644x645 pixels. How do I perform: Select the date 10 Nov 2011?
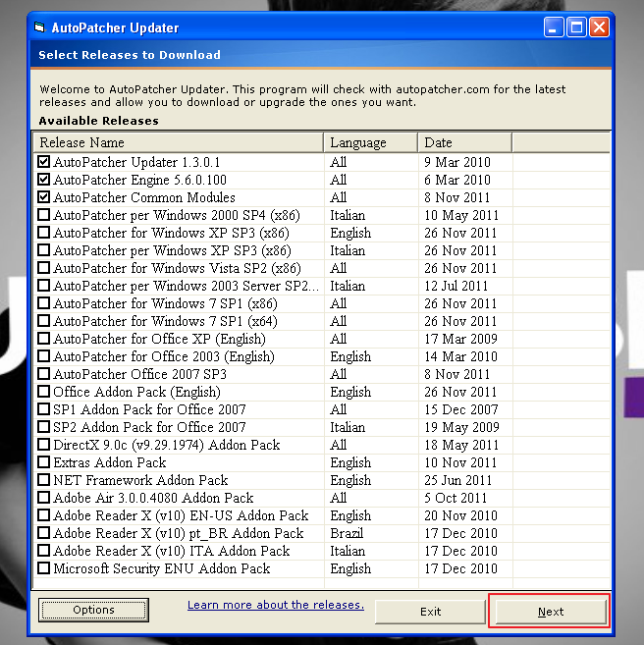click(460, 462)
